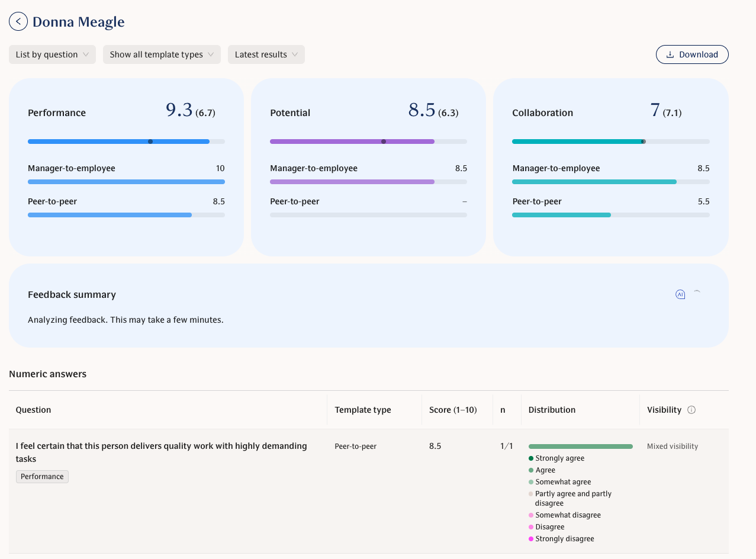Click the dark green Strongly agree legend dot
The height and width of the screenshot is (559, 756).
coord(531,458)
